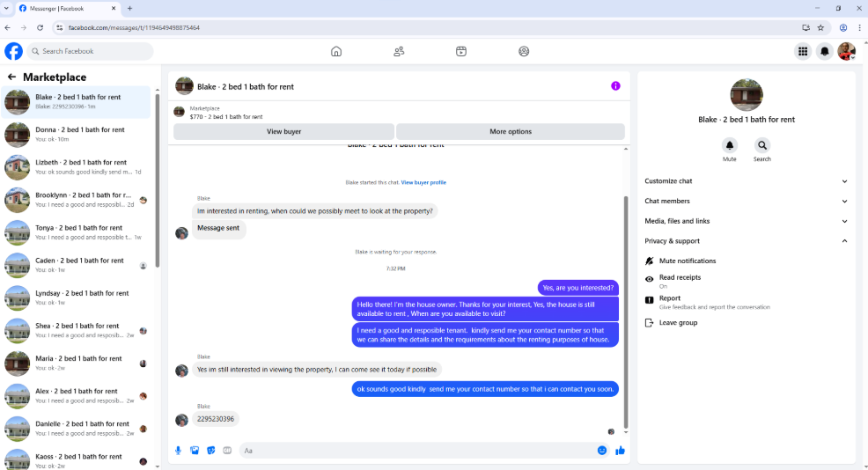Open Lizbeth conversation in chat list

pos(76,167)
